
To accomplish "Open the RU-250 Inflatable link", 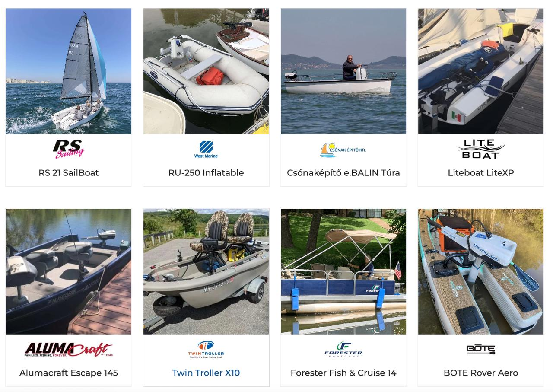I will point(206,173).
